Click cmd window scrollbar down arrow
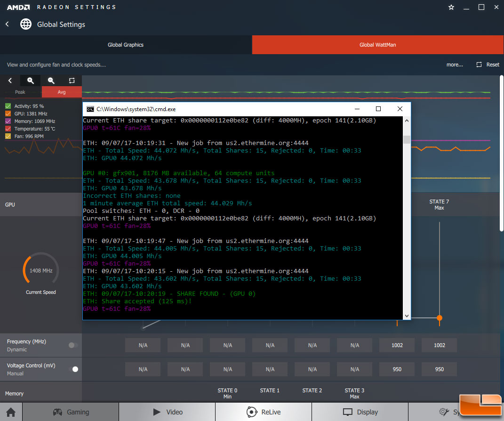Image resolution: width=504 pixels, height=421 pixels. (x=407, y=316)
